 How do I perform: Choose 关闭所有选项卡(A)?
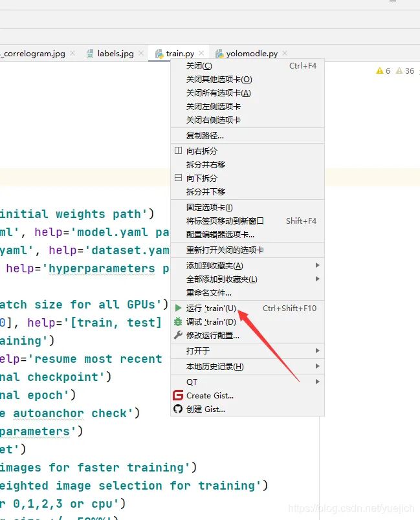[x=247, y=93]
